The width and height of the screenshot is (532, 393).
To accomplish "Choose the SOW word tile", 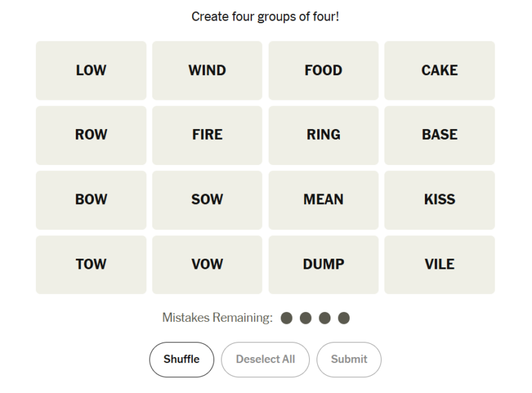I will (207, 199).
